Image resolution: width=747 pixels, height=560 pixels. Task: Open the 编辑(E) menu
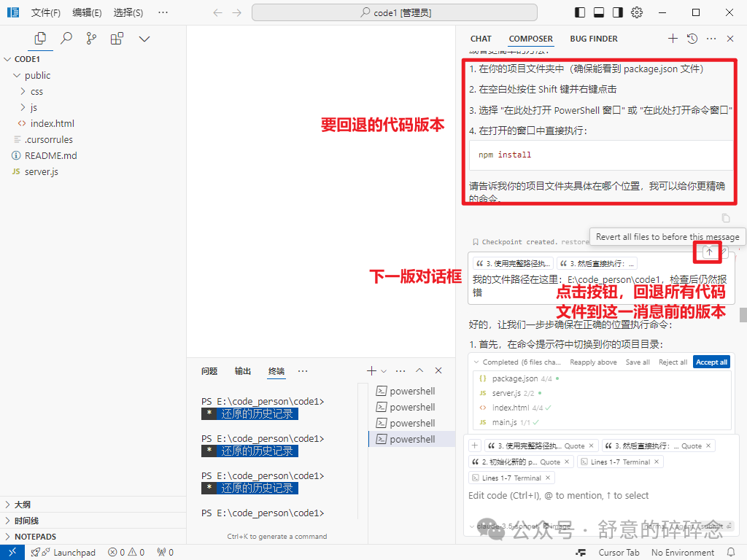click(87, 13)
